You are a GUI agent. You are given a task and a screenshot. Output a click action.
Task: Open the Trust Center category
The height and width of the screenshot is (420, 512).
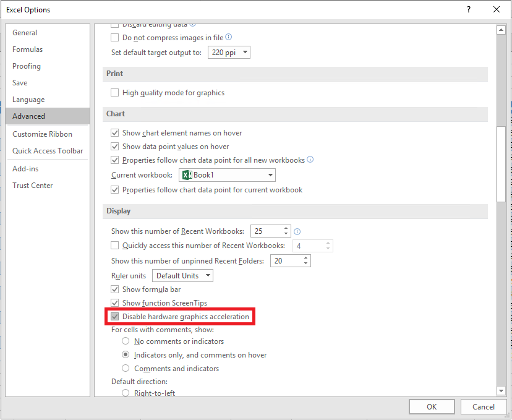pyautogui.click(x=48, y=185)
